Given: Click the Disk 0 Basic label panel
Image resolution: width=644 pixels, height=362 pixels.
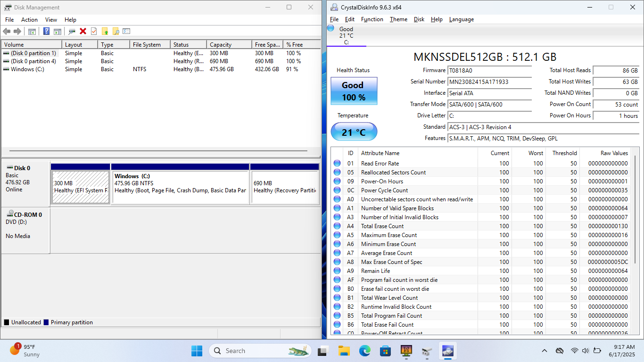Looking at the screenshot, I should tap(25, 184).
